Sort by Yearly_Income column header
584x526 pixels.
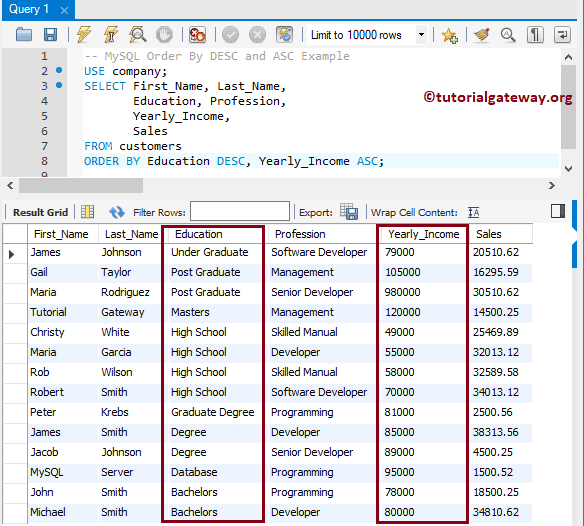[x=423, y=234]
